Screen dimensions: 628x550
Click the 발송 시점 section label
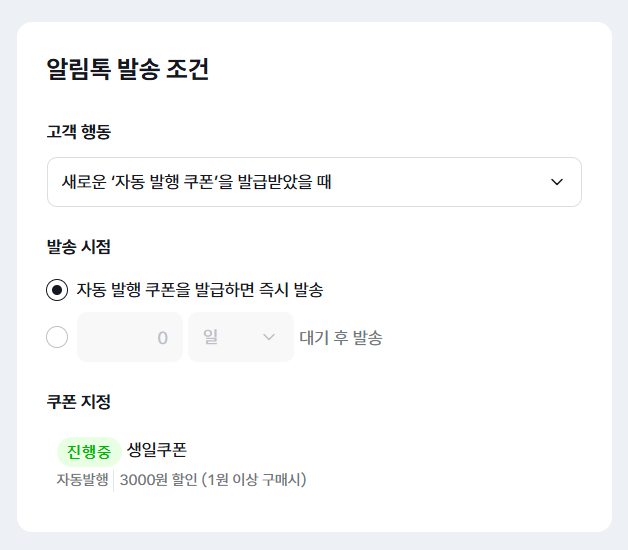pyautogui.click(x=79, y=246)
